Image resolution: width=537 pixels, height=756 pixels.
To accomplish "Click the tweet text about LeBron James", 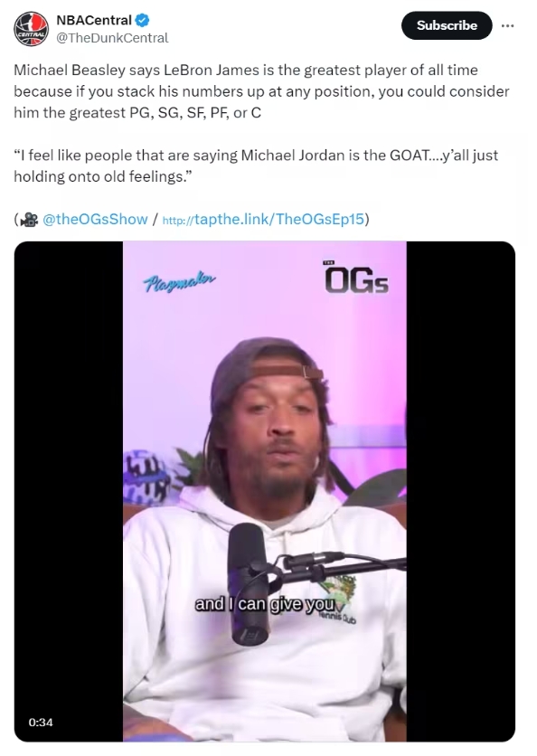I will pyautogui.click(x=261, y=91).
